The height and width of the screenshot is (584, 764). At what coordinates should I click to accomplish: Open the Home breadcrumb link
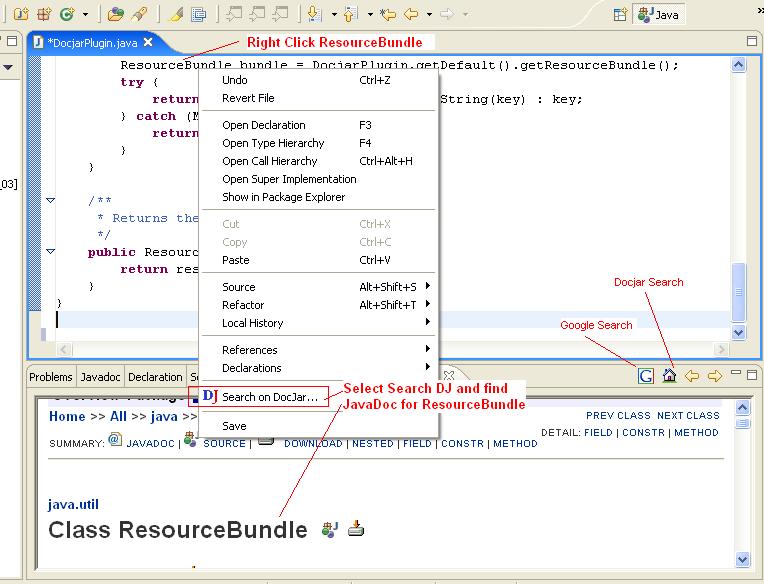[x=67, y=416]
